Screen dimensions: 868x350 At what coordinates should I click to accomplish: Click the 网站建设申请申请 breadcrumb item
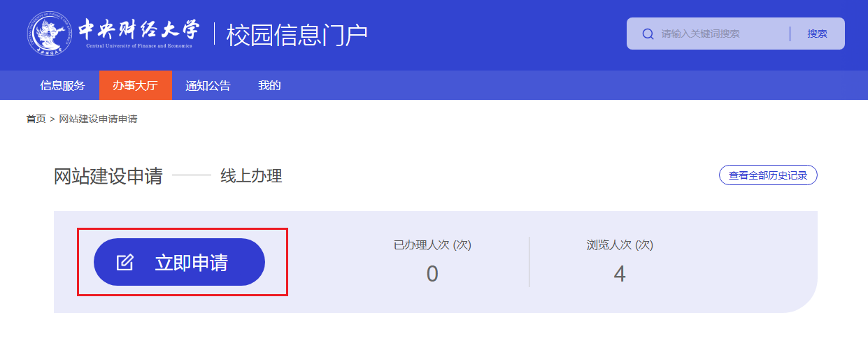pyautogui.click(x=98, y=119)
